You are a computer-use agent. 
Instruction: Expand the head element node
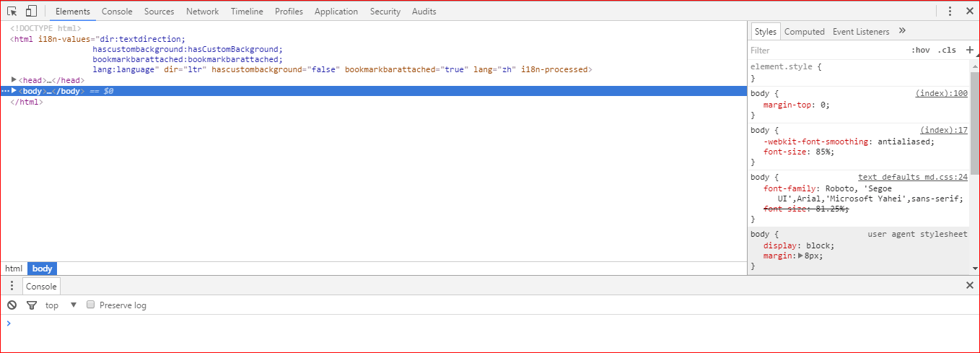14,80
